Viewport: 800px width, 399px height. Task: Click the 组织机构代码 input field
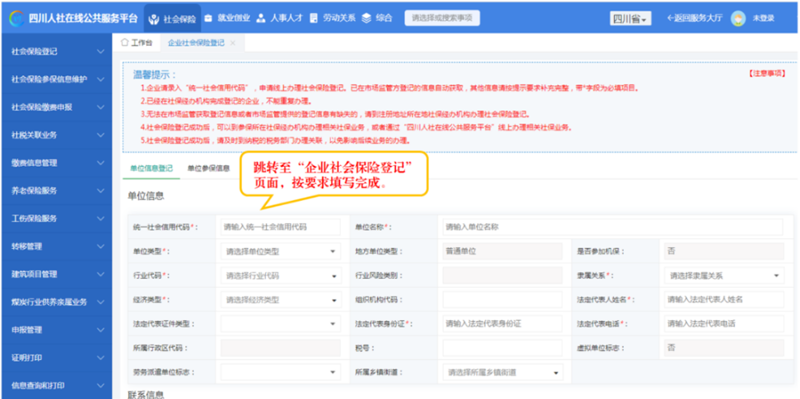click(x=503, y=300)
